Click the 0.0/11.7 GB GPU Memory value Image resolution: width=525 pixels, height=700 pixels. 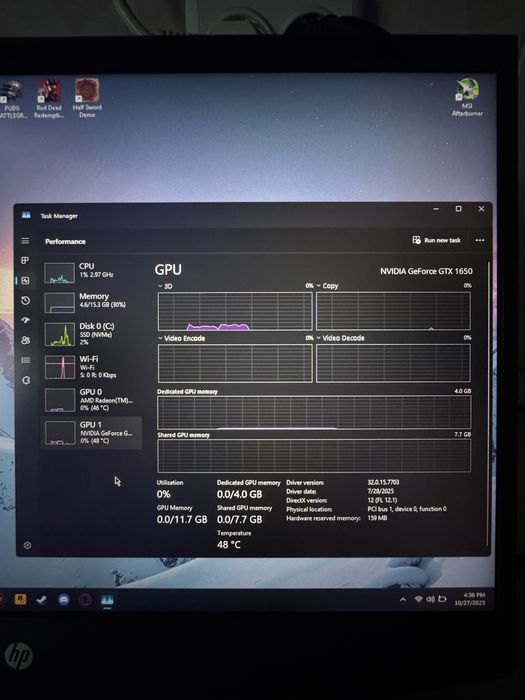[x=182, y=520]
